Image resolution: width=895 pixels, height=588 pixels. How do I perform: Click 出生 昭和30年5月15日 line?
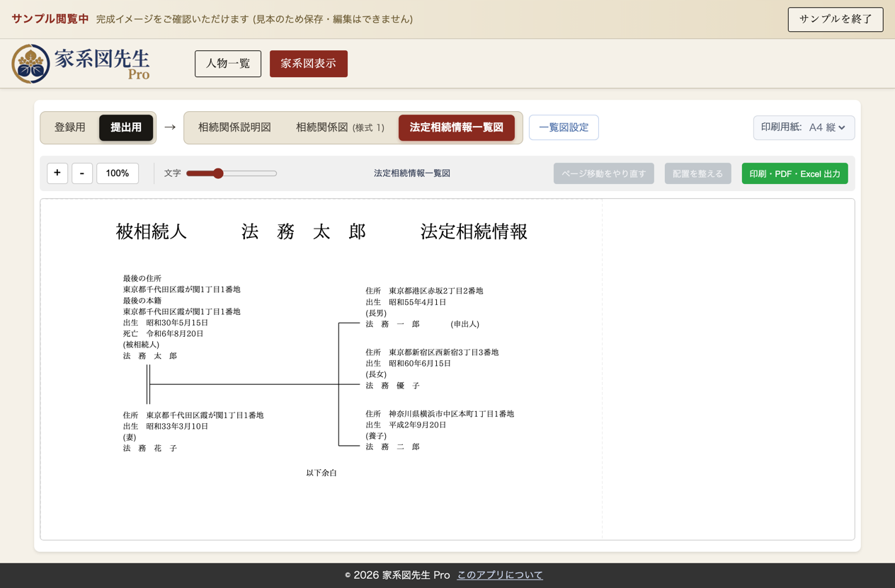(x=166, y=323)
